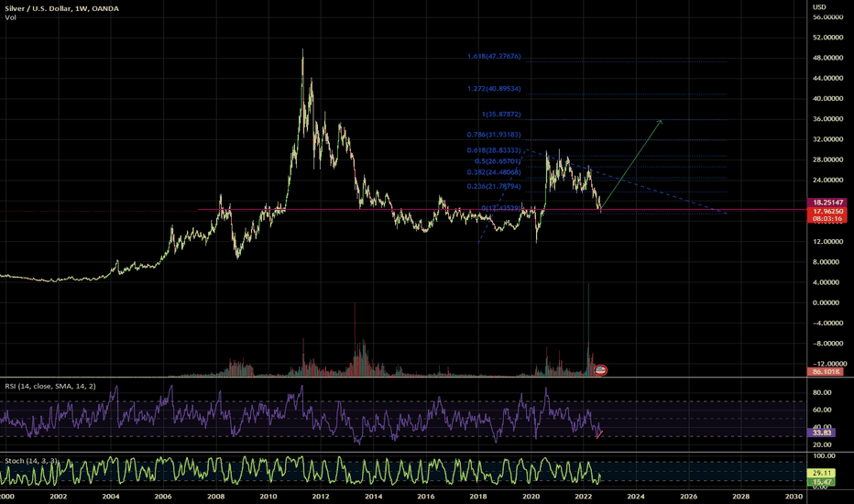This screenshot has height=504, width=854.
Task: Click the 08:03:16 bar countdown label
Action: (827, 218)
